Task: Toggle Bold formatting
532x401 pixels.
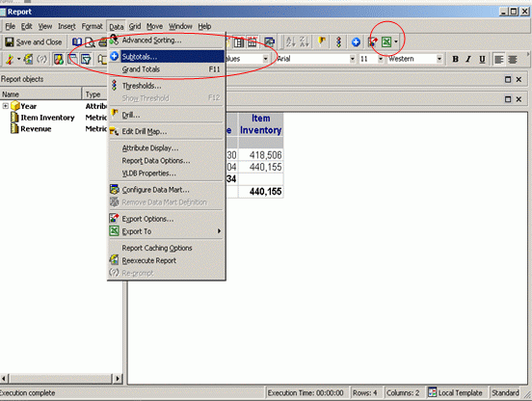Action: point(455,59)
